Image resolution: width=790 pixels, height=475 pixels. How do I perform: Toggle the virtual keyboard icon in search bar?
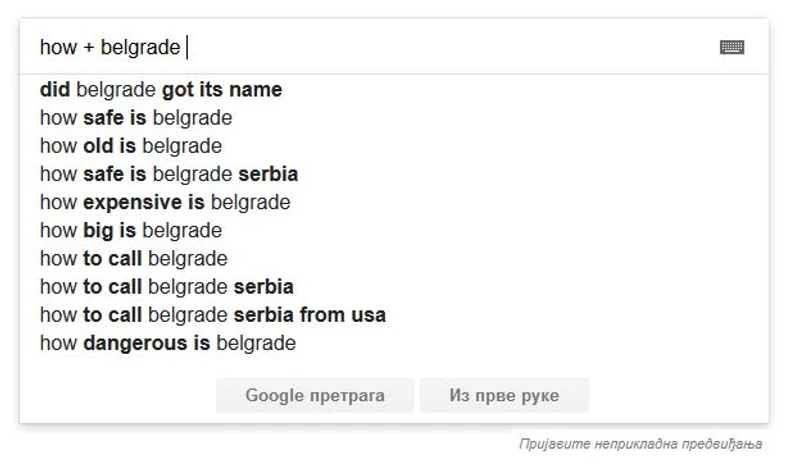pos(731,47)
